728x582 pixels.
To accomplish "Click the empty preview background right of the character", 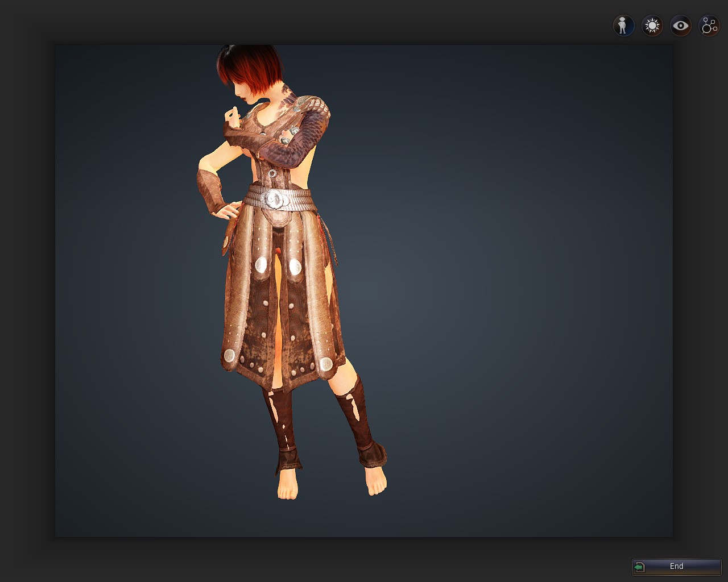I will coord(512,284).
